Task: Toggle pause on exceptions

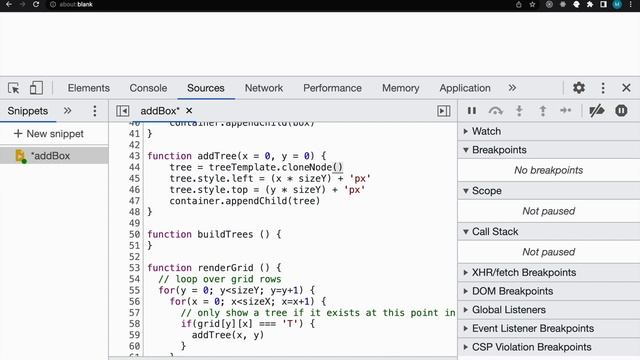Action: click(x=621, y=111)
